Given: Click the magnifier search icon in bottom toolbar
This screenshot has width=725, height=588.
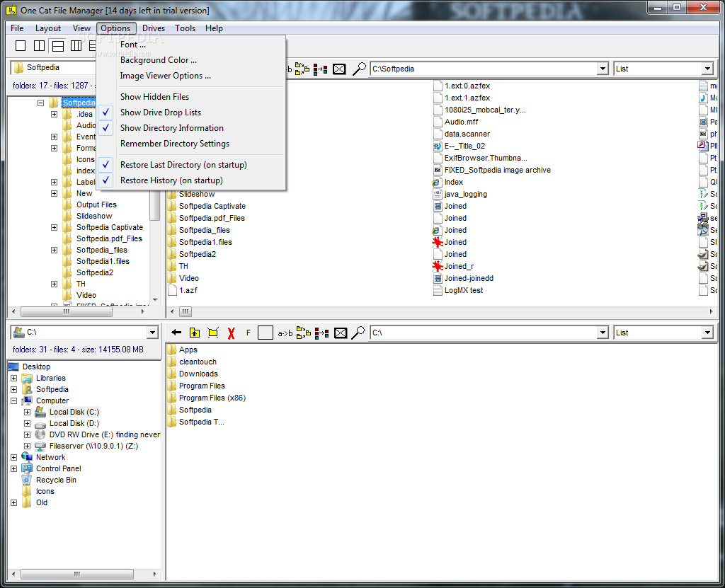Looking at the screenshot, I should pyautogui.click(x=358, y=333).
